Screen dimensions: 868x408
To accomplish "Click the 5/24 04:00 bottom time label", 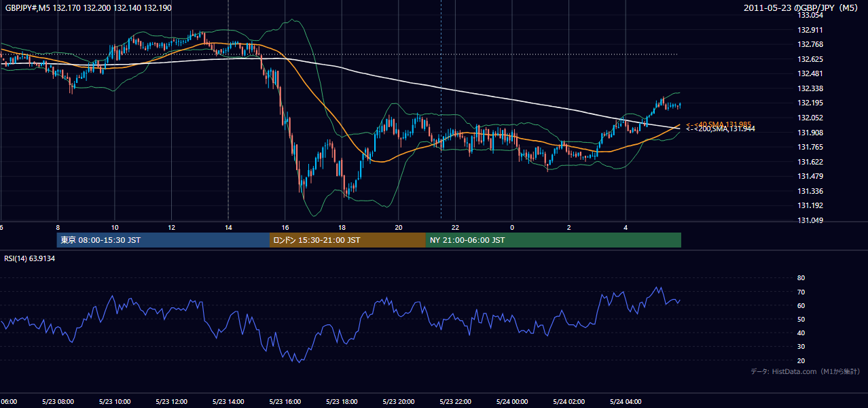I will point(626,401).
